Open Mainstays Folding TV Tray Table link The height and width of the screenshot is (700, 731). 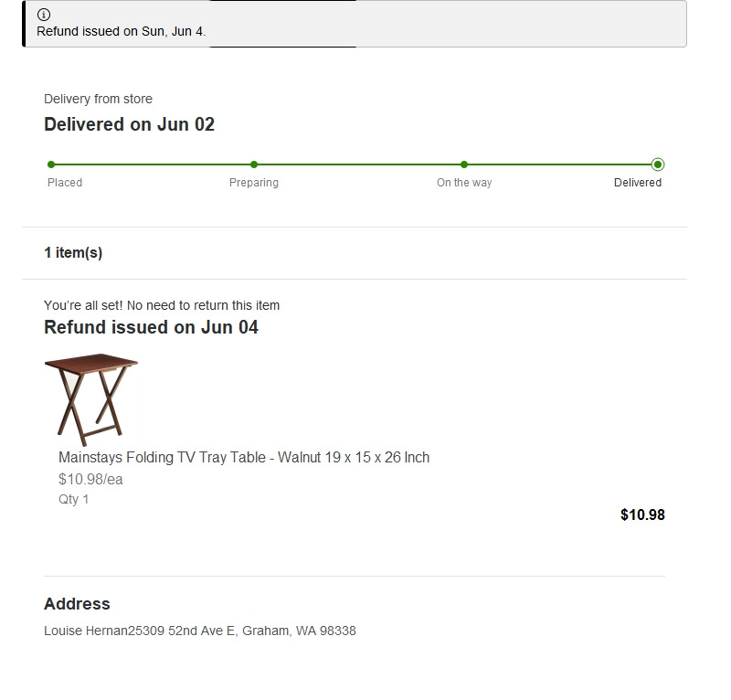(x=244, y=458)
